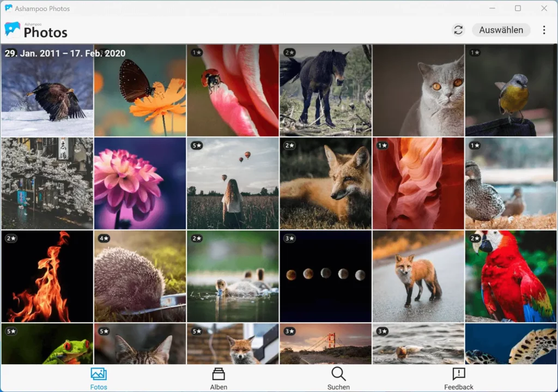The image size is (558, 392).
Task: Click the 3-star badge on moon phases
Action: click(x=290, y=238)
